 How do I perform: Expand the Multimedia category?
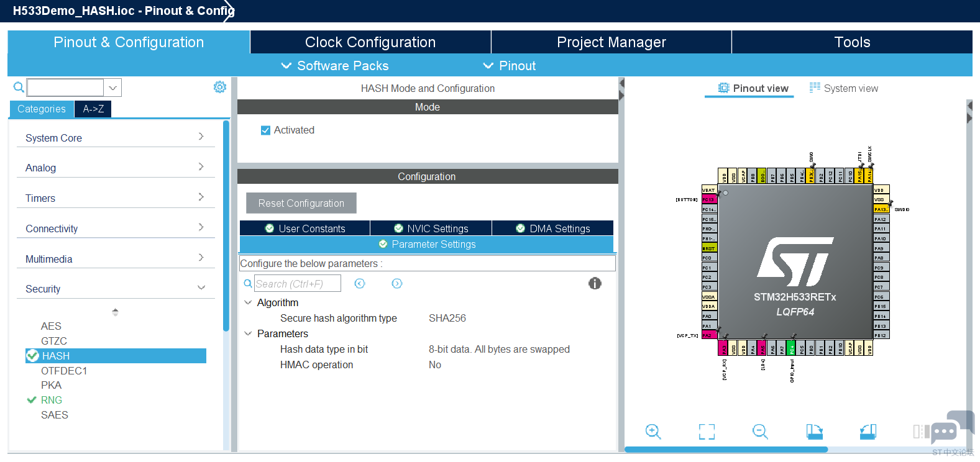(x=116, y=259)
